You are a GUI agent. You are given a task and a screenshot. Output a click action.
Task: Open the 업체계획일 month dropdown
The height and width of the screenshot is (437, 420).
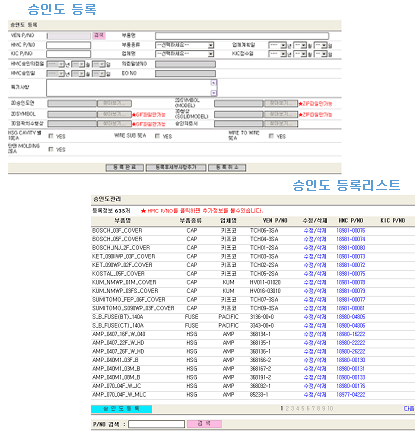click(300, 45)
